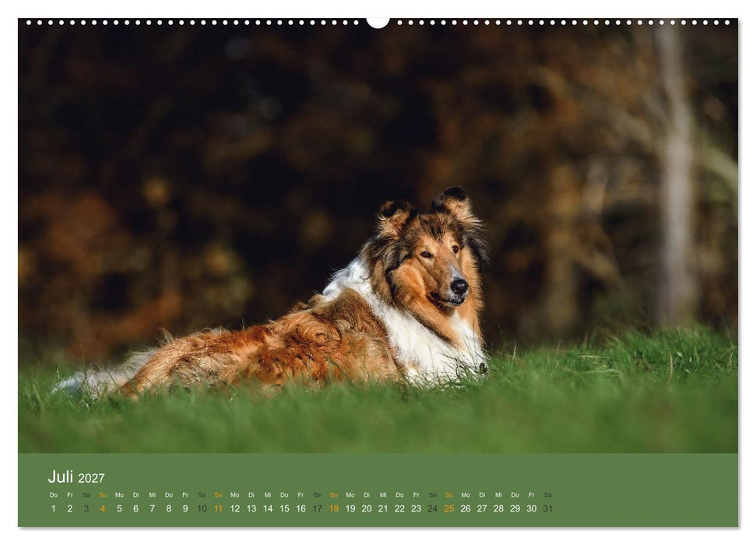Select day 29 in the calendar strip
This screenshot has width=756, height=545.
click(x=515, y=508)
